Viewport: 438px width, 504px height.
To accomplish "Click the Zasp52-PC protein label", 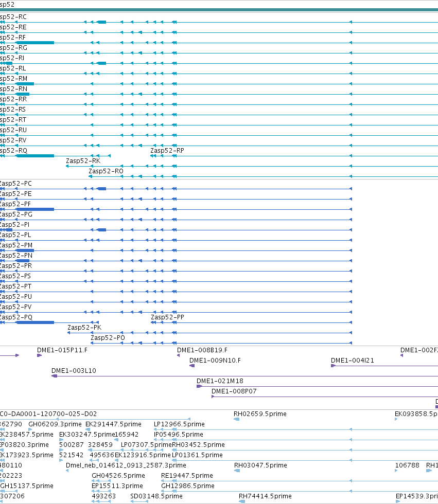I will [x=15, y=183].
